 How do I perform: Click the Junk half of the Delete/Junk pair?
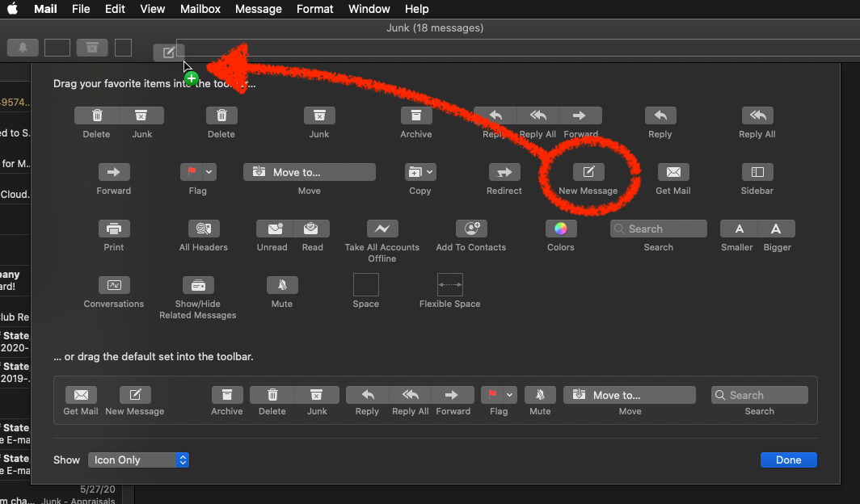141,115
